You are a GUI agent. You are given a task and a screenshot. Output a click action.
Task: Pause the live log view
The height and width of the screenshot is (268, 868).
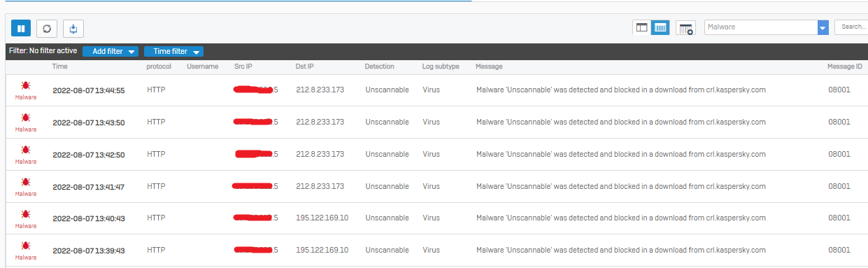[x=21, y=28]
